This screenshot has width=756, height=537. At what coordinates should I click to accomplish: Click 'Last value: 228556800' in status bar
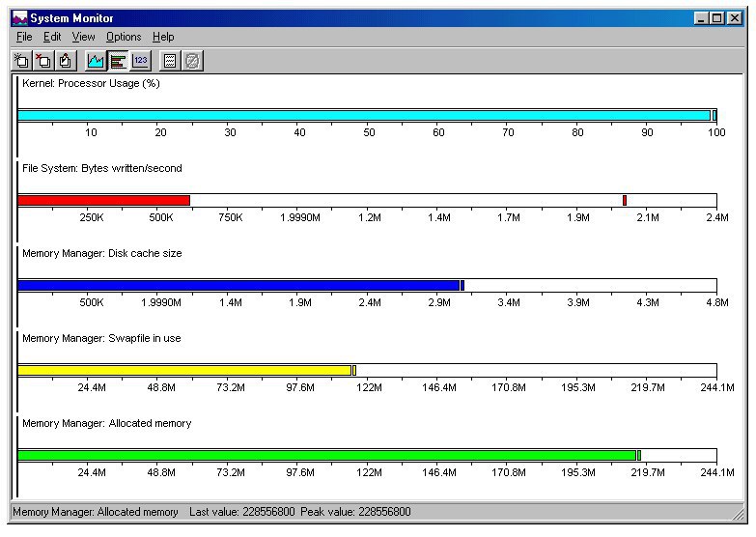pyautogui.click(x=242, y=512)
